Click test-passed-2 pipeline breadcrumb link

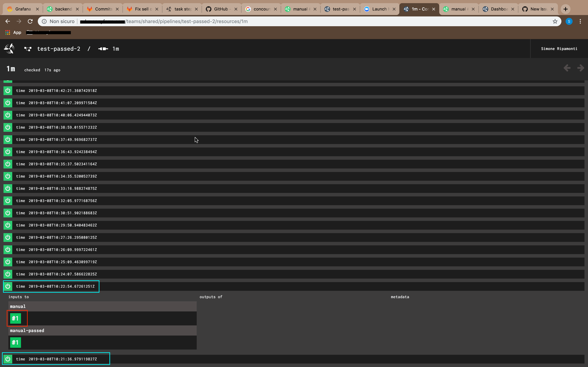59,49
